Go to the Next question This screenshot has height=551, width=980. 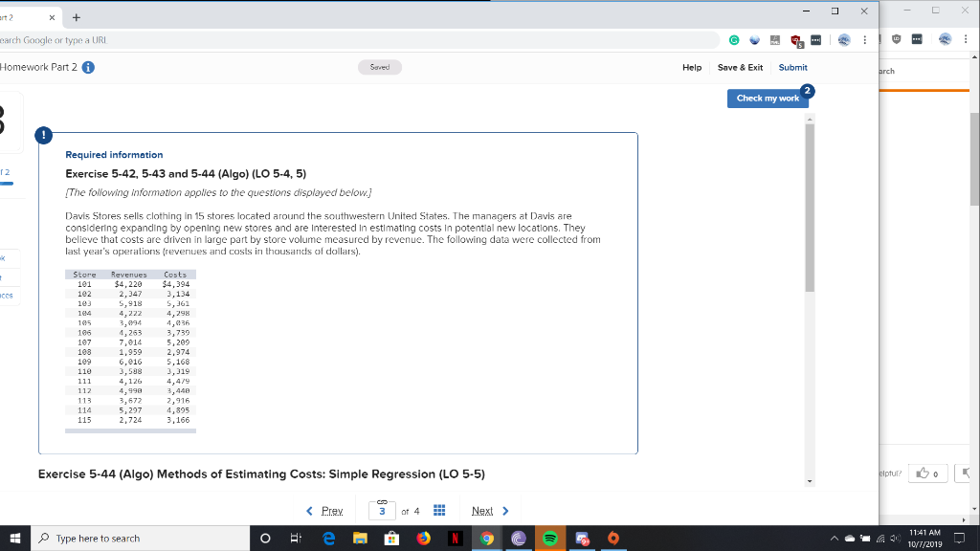tap(482, 511)
